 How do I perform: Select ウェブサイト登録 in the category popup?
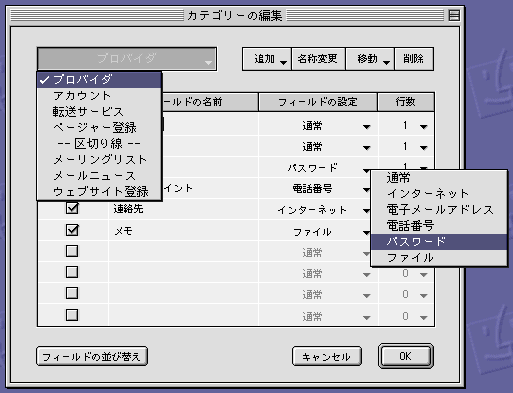(x=99, y=192)
